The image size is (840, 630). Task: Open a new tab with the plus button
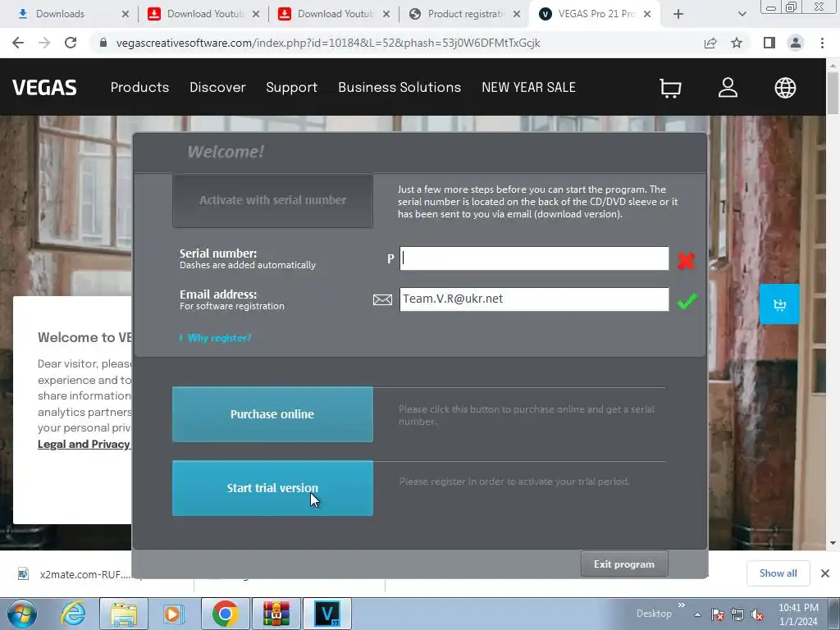[x=678, y=15]
